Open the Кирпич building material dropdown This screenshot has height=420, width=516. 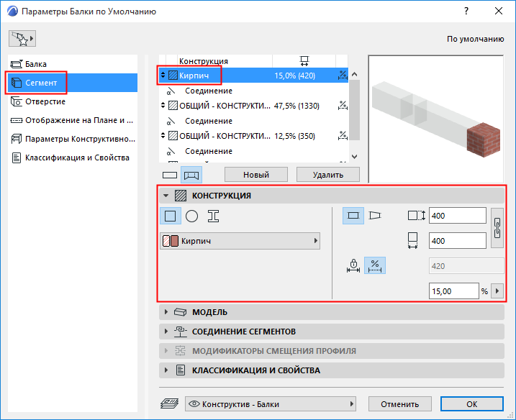click(240, 241)
